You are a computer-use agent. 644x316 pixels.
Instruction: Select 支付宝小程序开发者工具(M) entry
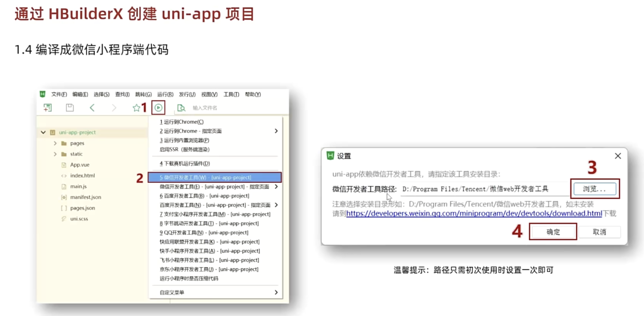point(215,214)
